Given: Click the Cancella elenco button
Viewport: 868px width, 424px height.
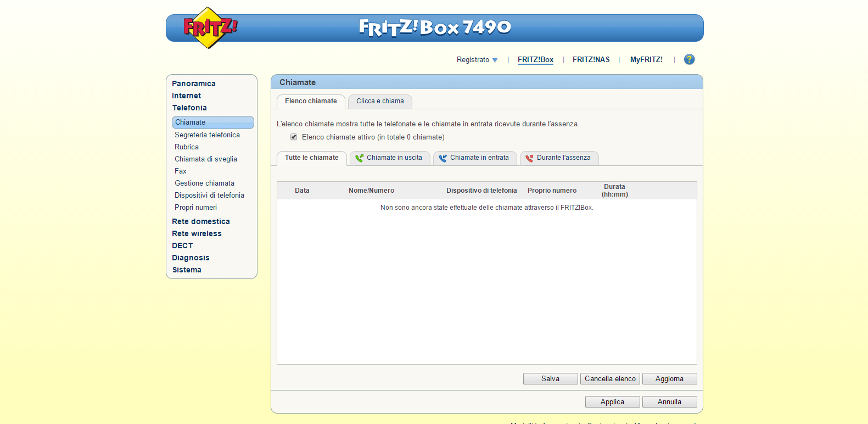Looking at the screenshot, I should (x=610, y=379).
